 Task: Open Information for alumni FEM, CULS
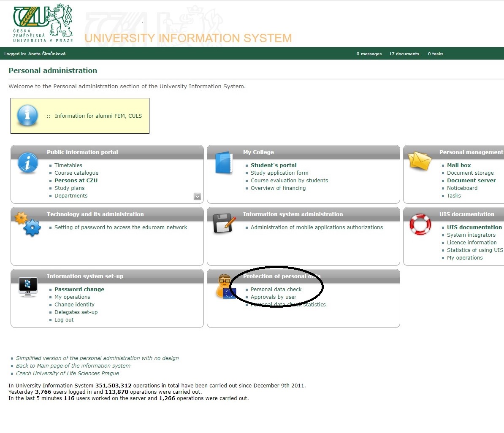(98, 116)
